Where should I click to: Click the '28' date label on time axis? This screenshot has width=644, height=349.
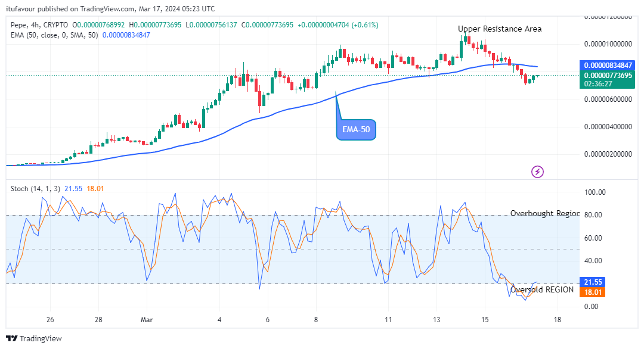pos(98,320)
